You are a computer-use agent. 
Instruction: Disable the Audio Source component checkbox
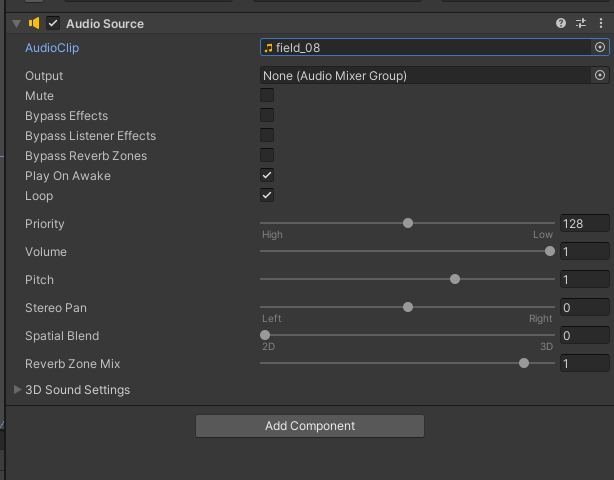tap(53, 23)
